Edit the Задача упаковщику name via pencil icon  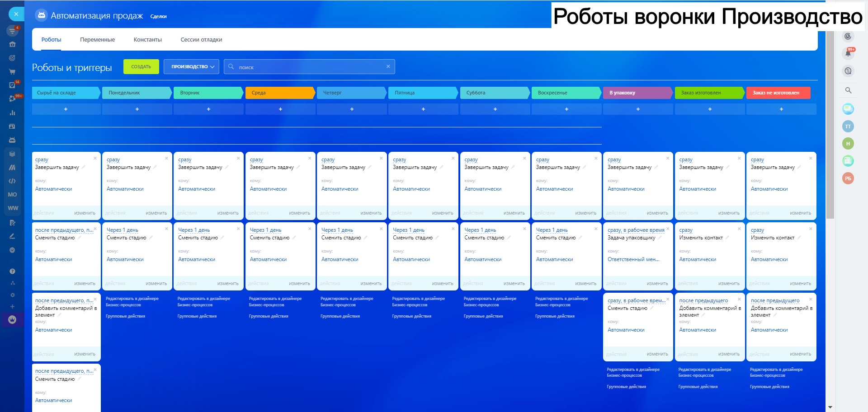pos(660,237)
